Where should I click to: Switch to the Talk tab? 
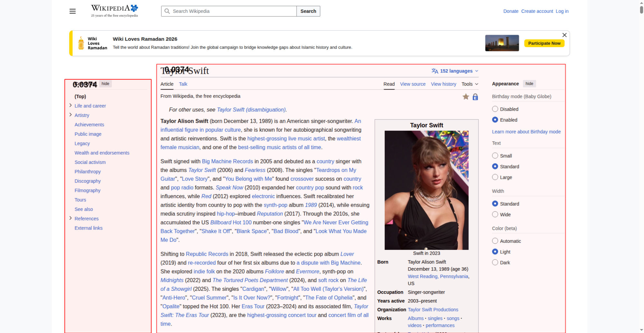(x=183, y=84)
